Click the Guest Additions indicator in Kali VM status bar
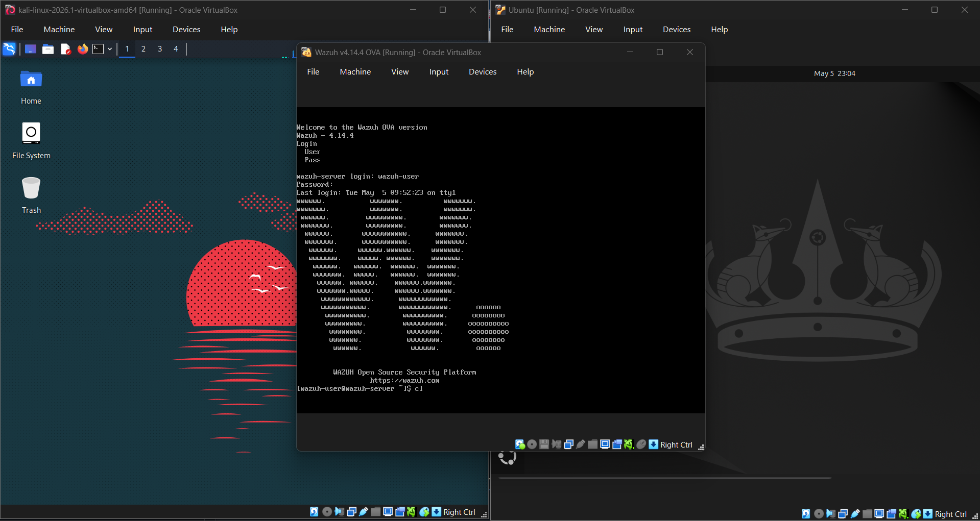This screenshot has width=980, height=521. coord(424,512)
